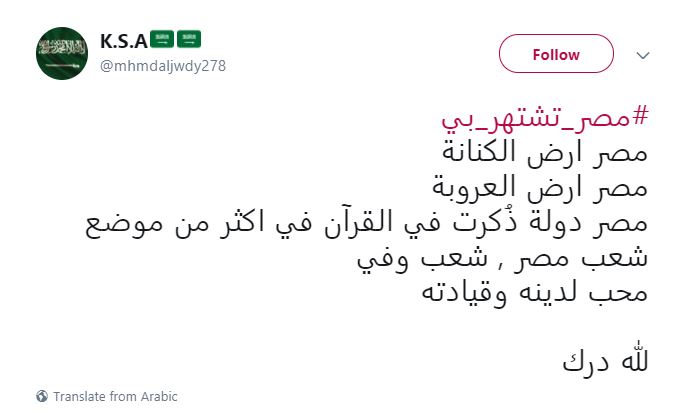Click the globe icon beside Translate
Viewport: 694px width, 416px height.
click(42, 396)
